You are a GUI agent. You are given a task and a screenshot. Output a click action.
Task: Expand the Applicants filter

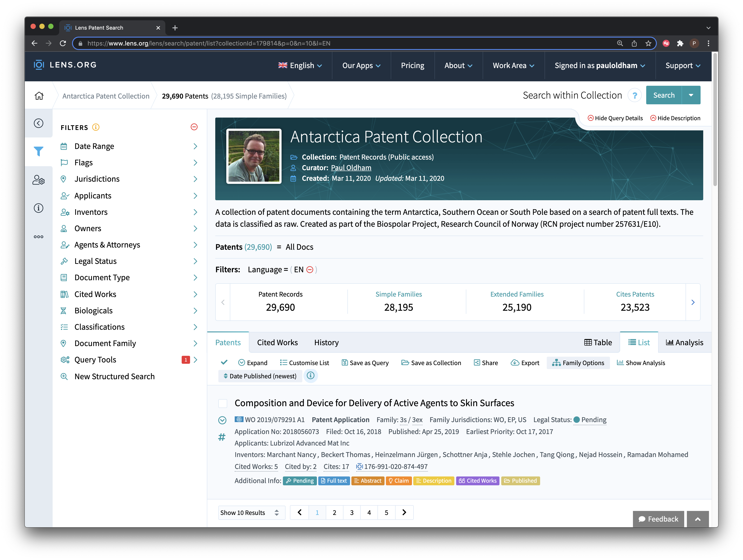(129, 196)
